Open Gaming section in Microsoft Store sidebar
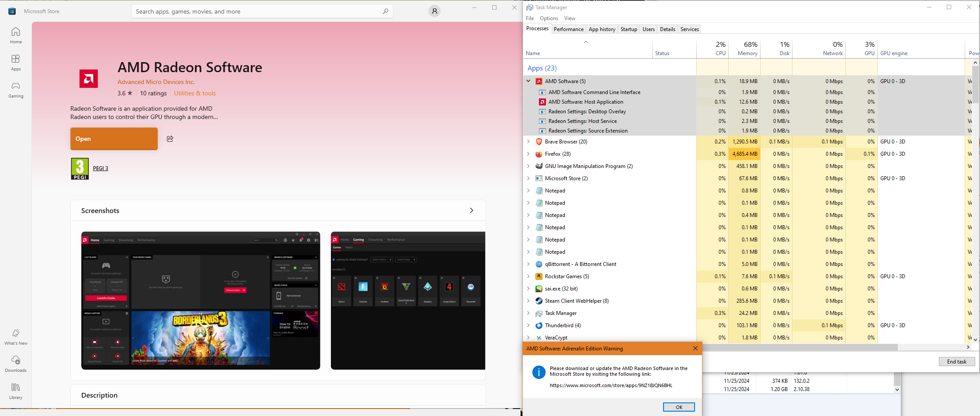Image resolution: width=980 pixels, height=416 pixels. 16,90
